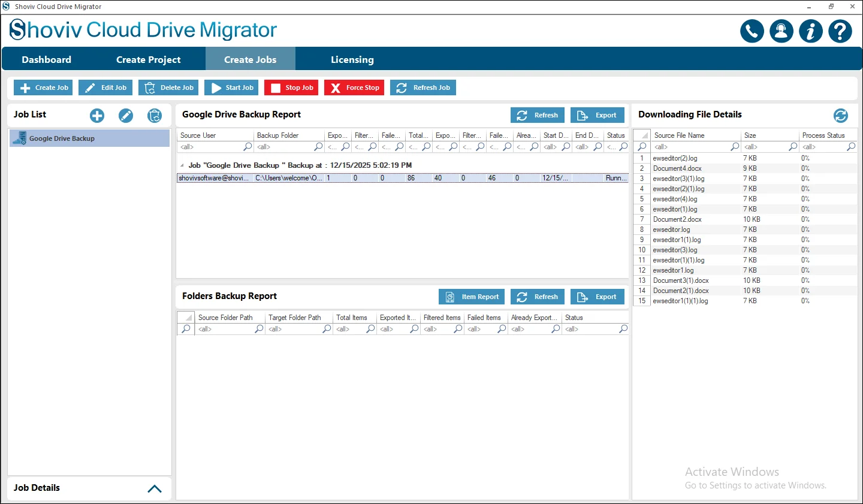863x504 pixels.
Task: Sort by Target Folder Path column header
Action: click(x=298, y=318)
